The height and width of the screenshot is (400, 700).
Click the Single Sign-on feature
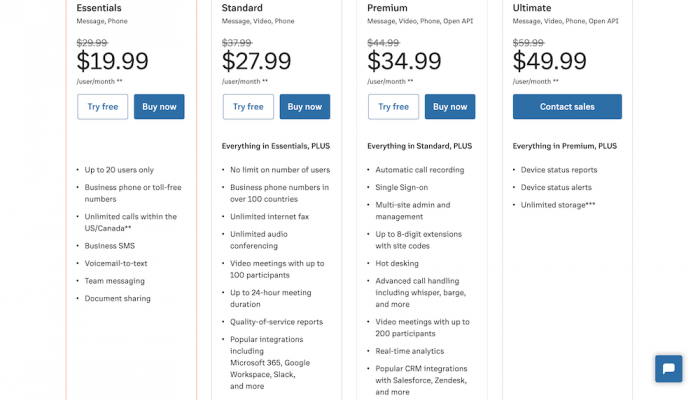coord(402,187)
